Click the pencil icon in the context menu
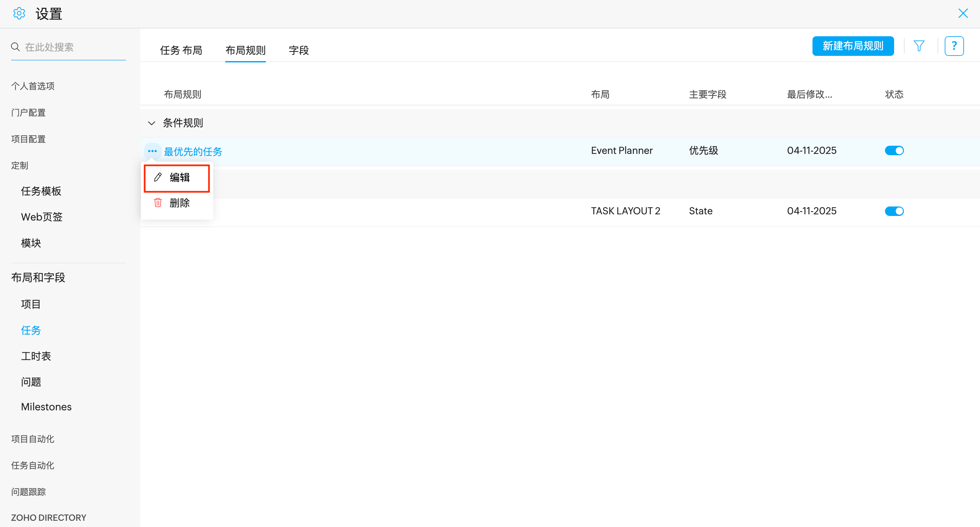Screen dimensions: 980x527 coord(158,177)
